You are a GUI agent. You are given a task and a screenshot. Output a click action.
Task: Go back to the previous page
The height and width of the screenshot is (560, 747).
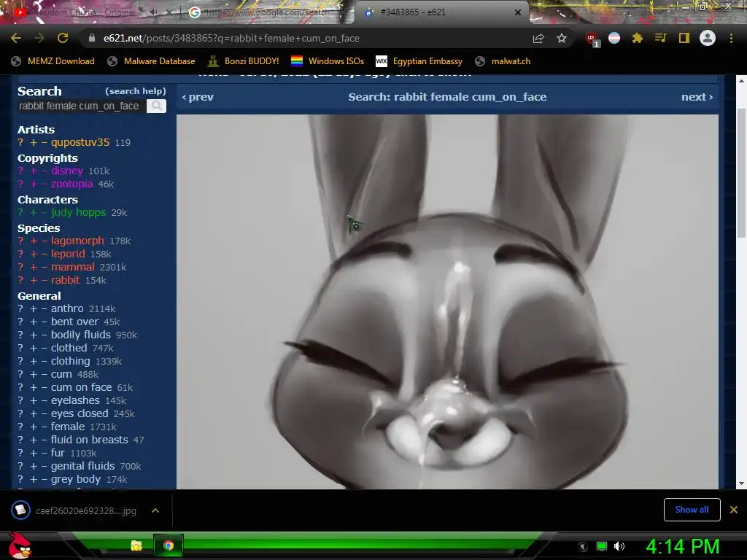click(x=16, y=38)
